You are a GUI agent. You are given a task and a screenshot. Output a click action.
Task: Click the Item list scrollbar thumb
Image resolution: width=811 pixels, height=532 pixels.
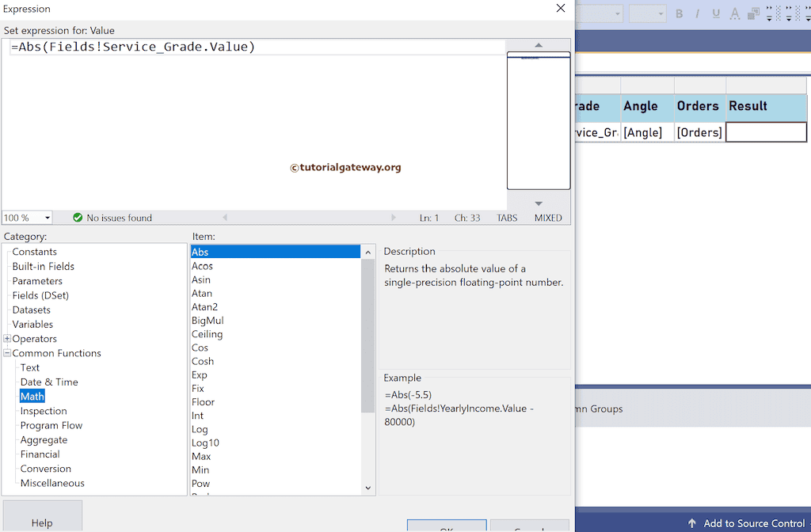[367, 336]
